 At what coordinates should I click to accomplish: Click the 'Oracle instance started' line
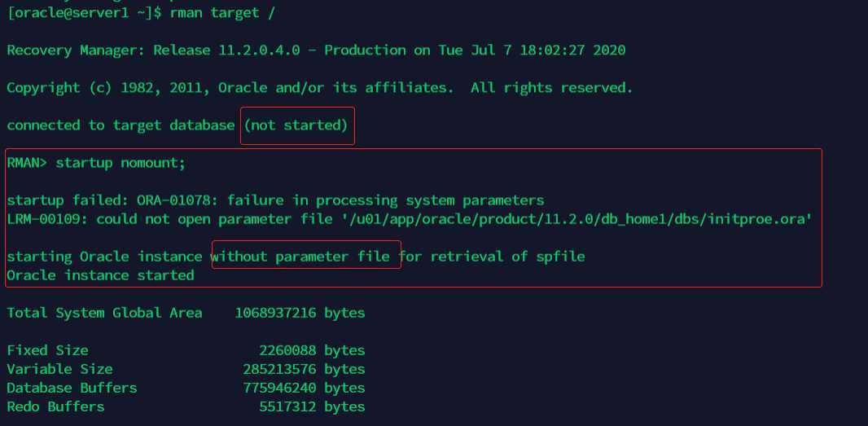click(100, 275)
